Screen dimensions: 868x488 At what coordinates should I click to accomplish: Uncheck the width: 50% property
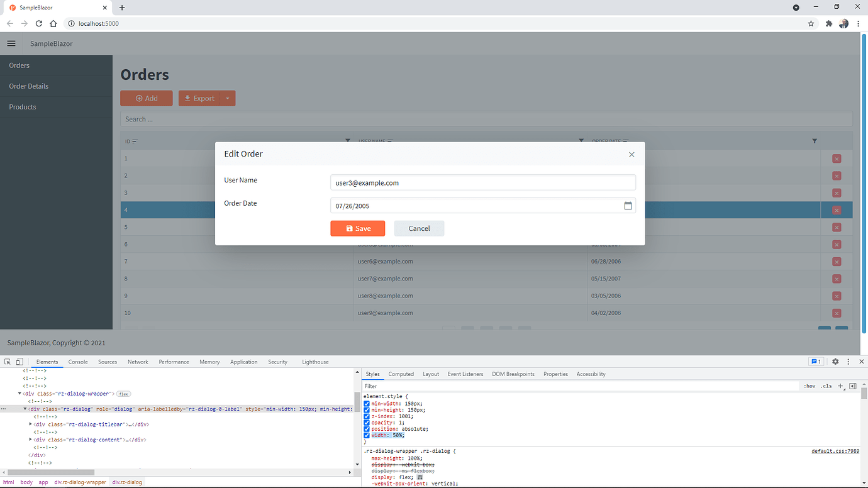367,435
